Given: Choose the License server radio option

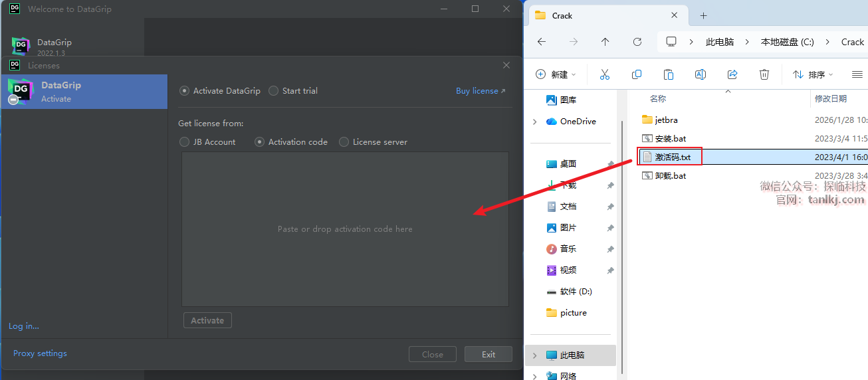Looking at the screenshot, I should (344, 142).
